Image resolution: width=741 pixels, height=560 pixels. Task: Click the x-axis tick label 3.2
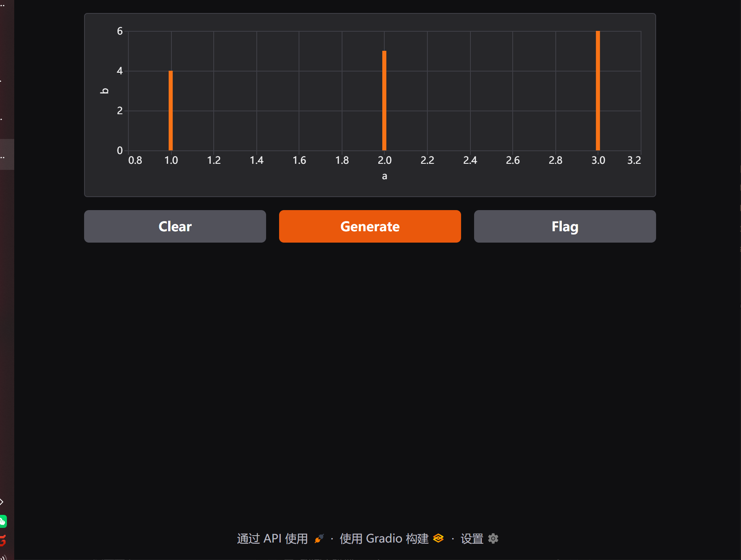[634, 160]
